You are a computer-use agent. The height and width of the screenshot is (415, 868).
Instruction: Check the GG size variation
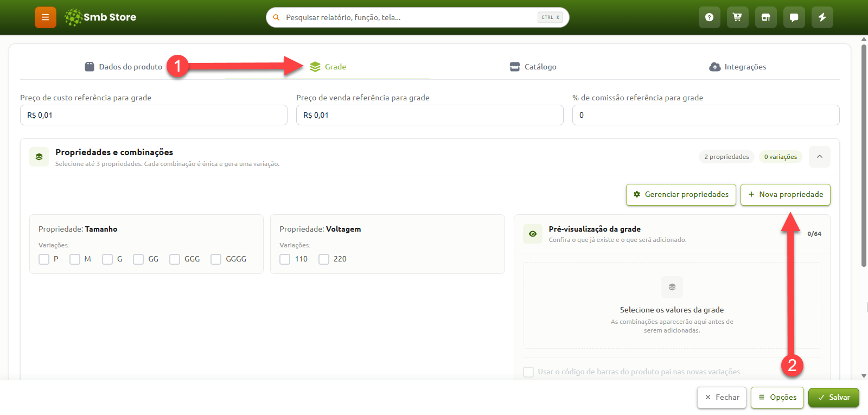pyautogui.click(x=138, y=259)
